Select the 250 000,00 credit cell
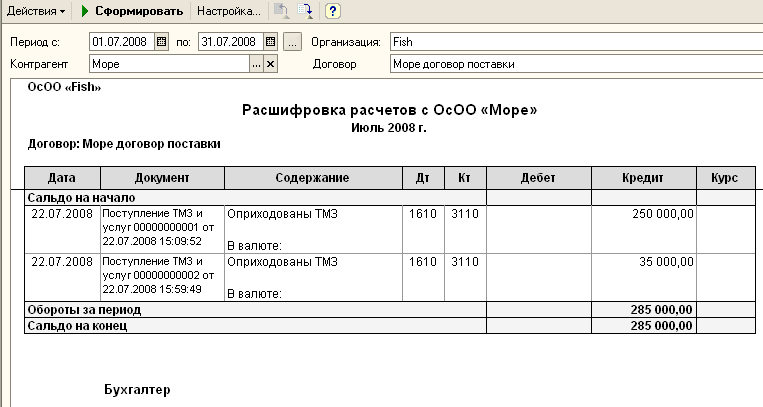763x407 pixels. pyautogui.click(x=644, y=229)
